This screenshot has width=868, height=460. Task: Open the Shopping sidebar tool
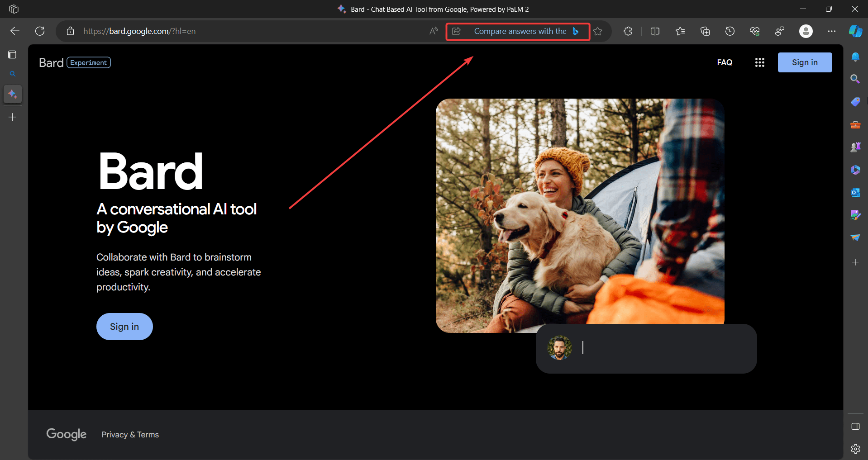(855, 102)
